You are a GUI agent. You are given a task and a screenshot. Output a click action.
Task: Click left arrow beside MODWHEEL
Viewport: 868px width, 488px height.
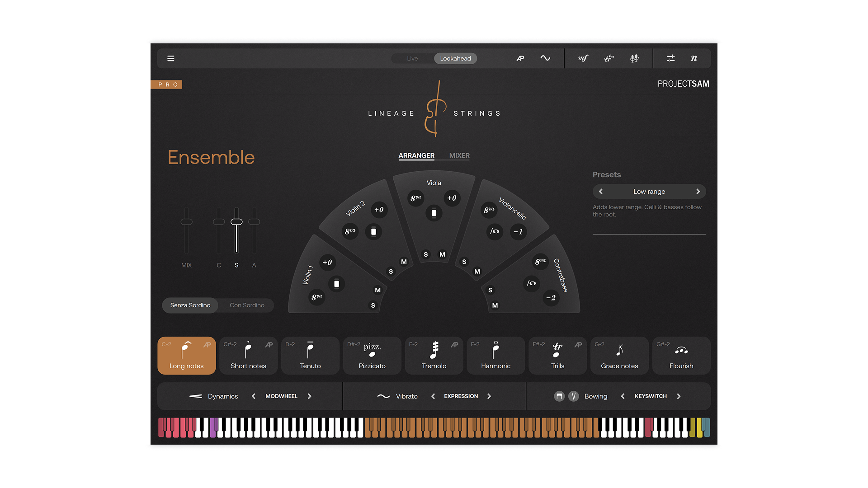click(254, 396)
